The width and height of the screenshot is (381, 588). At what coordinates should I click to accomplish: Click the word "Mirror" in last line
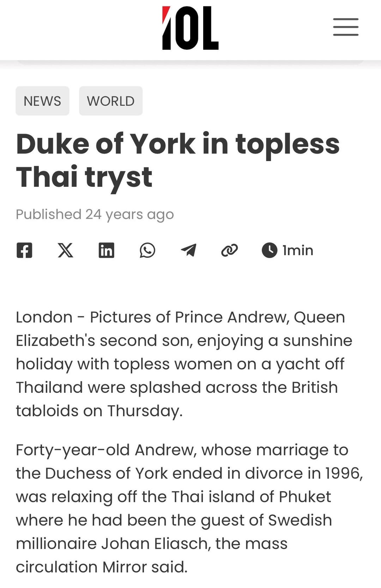click(124, 567)
